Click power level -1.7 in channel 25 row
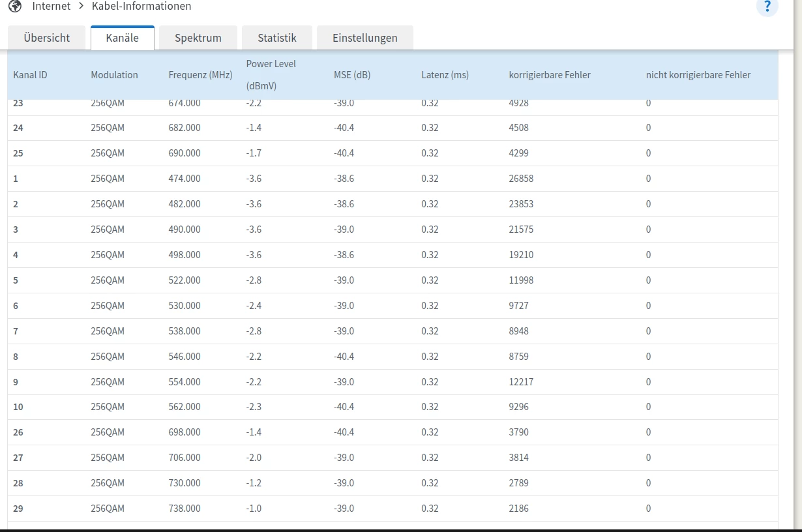Viewport: 802px width, 532px height. click(254, 153)
